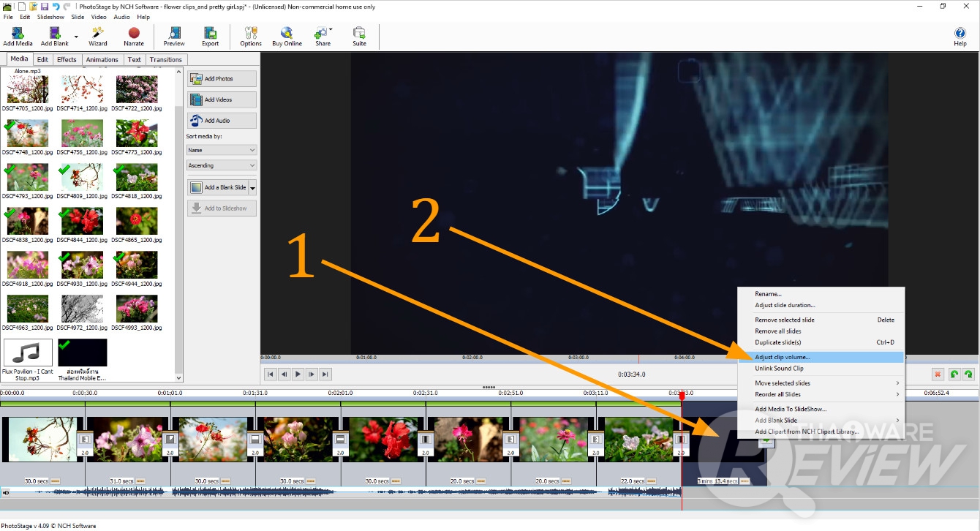Click the Add Videos button

click(x=222, y=99)
